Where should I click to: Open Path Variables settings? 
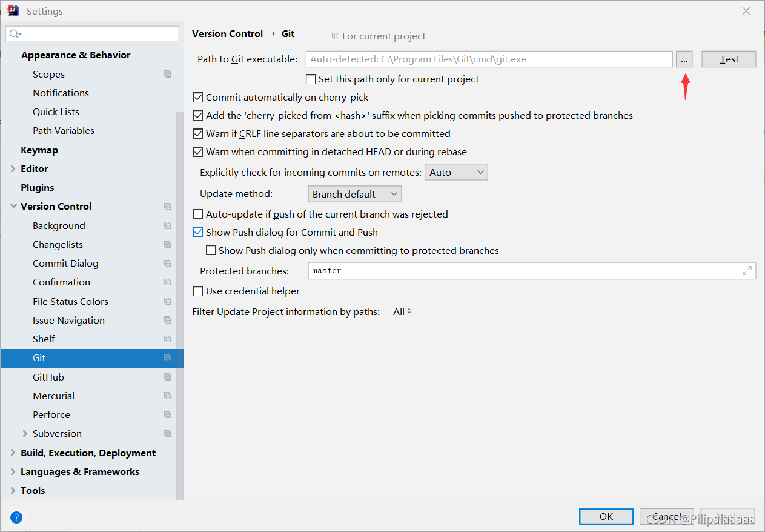click(64, 130)
